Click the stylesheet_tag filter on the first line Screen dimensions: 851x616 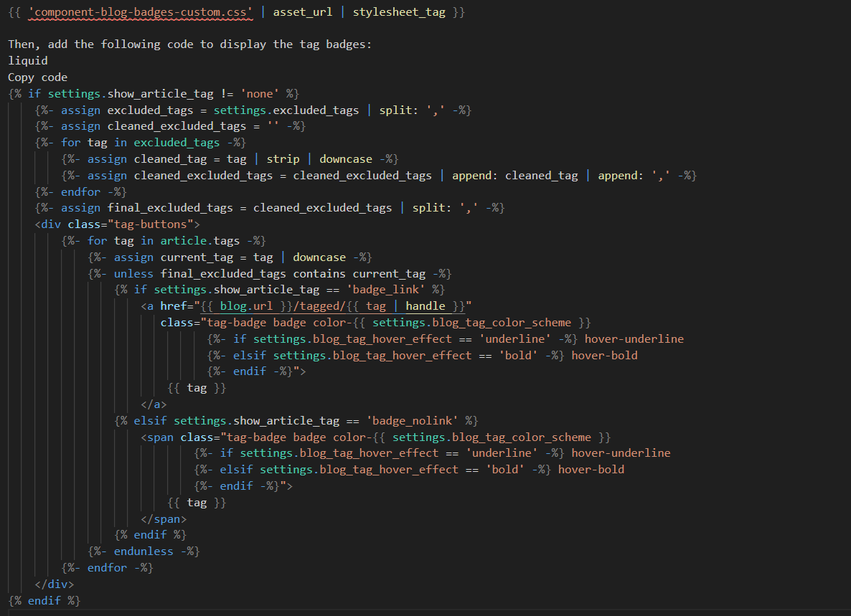[399, 13]
